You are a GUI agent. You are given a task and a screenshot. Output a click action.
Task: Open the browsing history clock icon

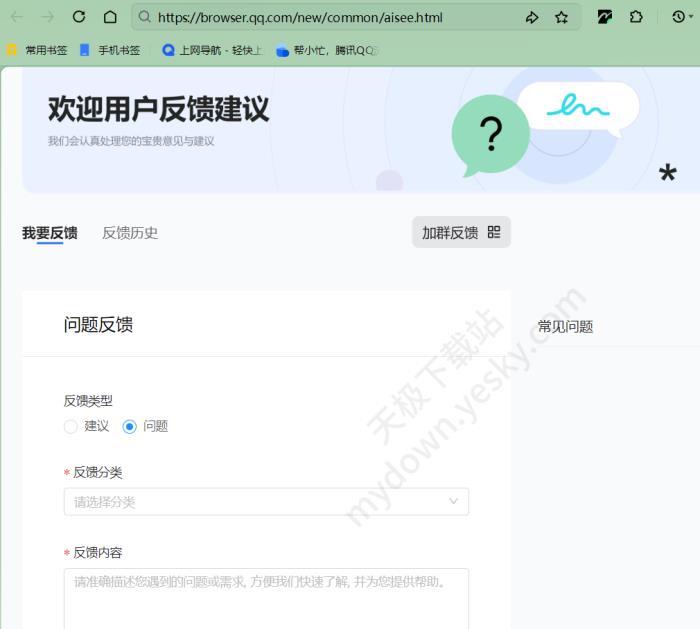(678, 17)
